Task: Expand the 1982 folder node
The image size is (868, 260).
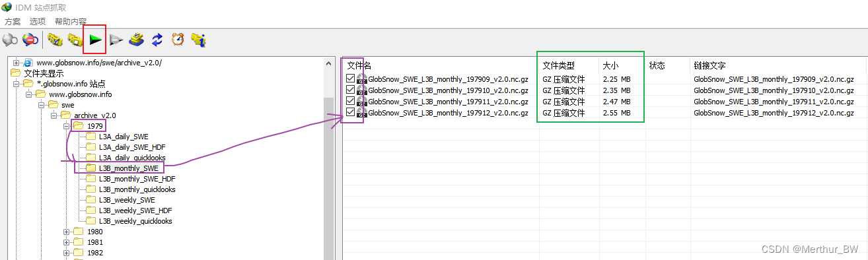Action: coord(66,253)
